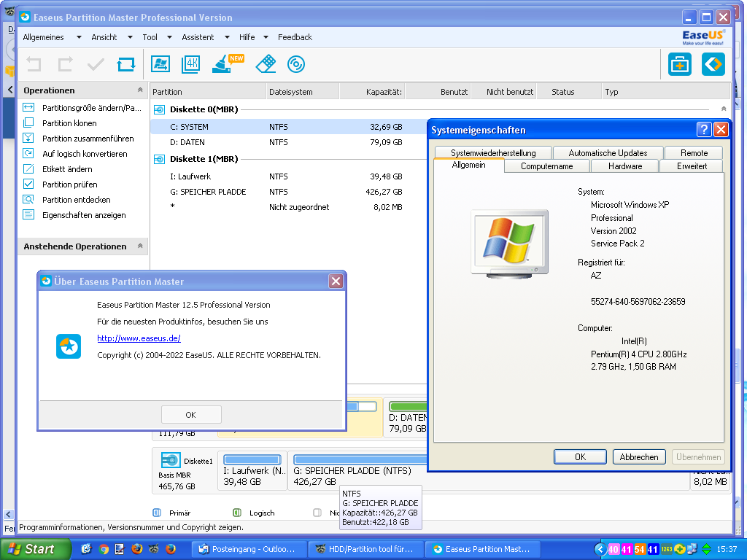This screenshot has height=560, width=747.
Task: Open the Wipe Data eraser icon
Action: pos(266,64)
